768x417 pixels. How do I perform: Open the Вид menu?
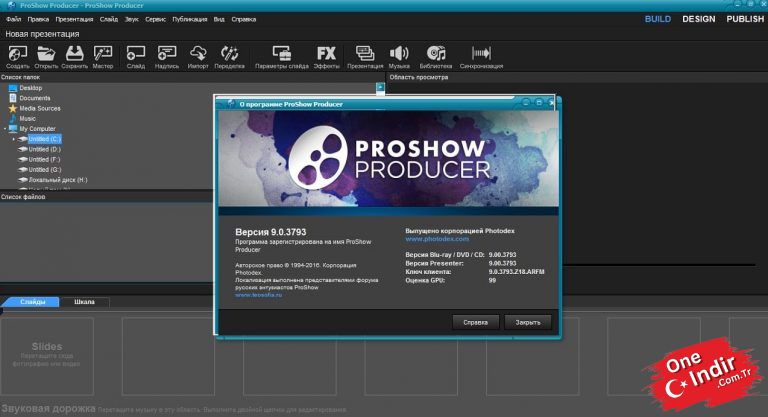(x=219, y=19)
